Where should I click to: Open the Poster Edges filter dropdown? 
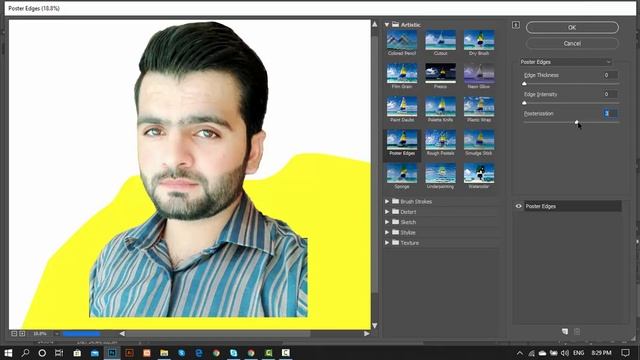point(566,62)
